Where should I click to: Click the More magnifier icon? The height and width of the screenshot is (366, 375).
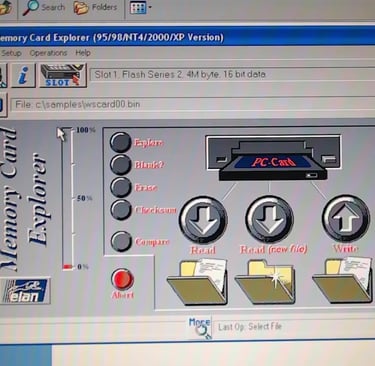200,328
